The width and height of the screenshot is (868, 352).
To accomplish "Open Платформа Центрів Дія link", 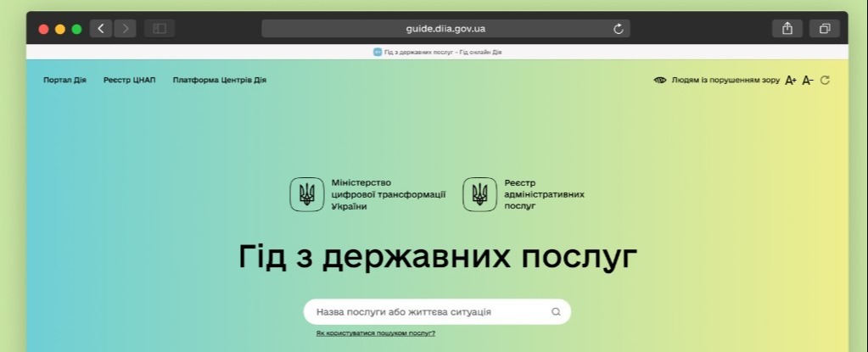I will [x=219, y=81].
